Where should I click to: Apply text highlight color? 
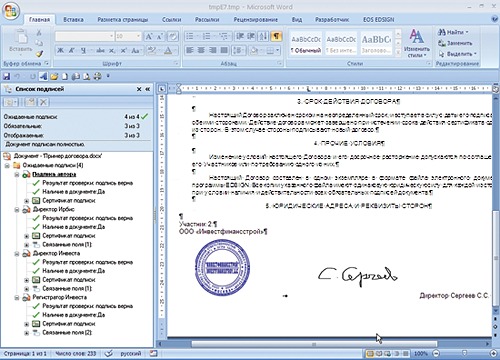(152, 51)
